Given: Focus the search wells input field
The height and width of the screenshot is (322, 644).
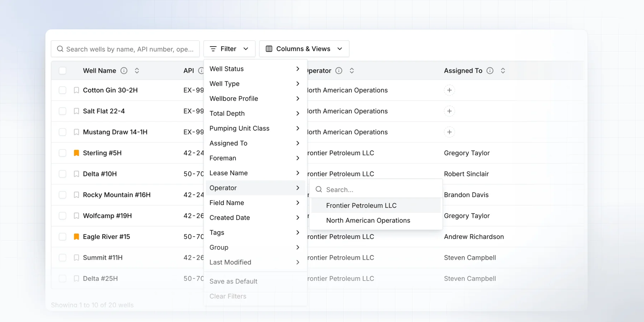Looking at the screenshot, I should (x=125, y=49).
